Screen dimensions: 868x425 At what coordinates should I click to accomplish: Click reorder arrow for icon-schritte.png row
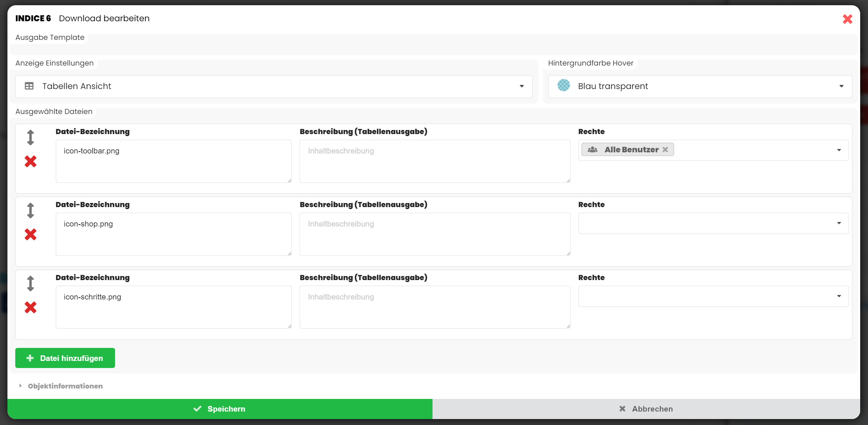pyautogui.click(x=31, y=283)
